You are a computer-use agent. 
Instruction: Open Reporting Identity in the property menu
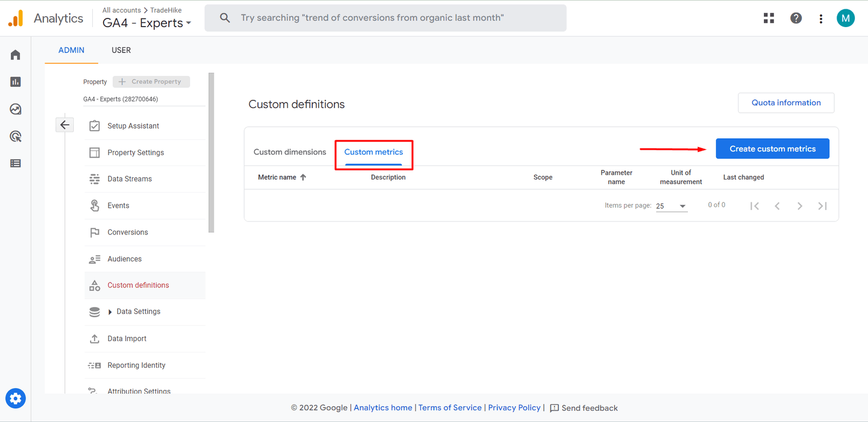pos(136,365)
